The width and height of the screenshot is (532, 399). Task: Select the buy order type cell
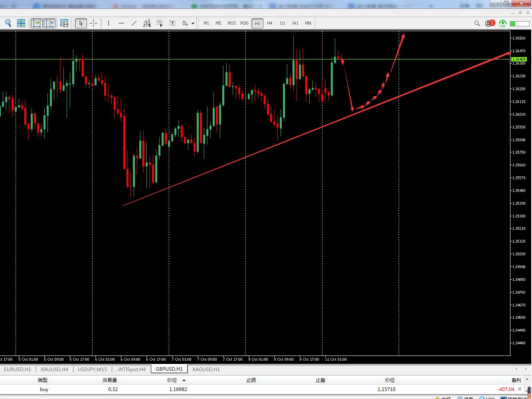pos(44,389)
